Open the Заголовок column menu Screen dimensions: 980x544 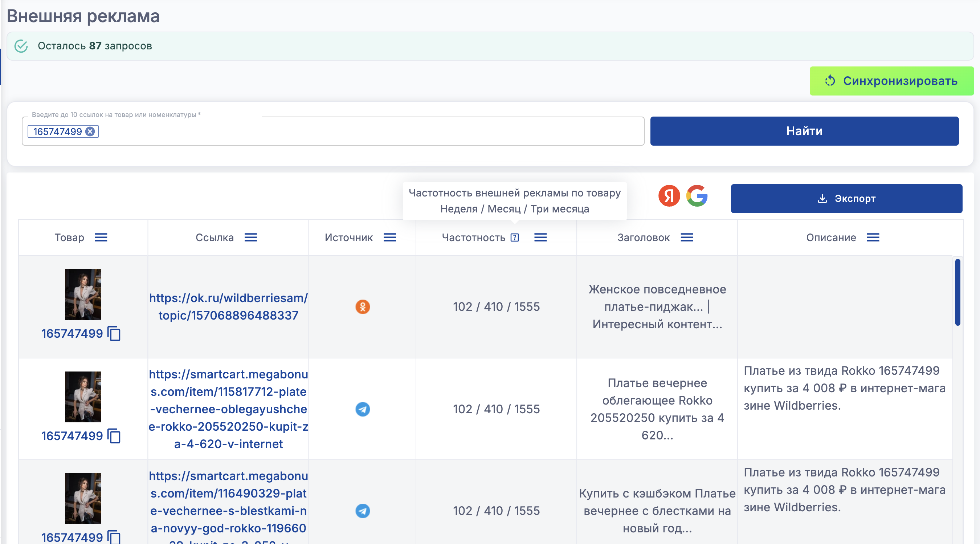coord(687,238)
